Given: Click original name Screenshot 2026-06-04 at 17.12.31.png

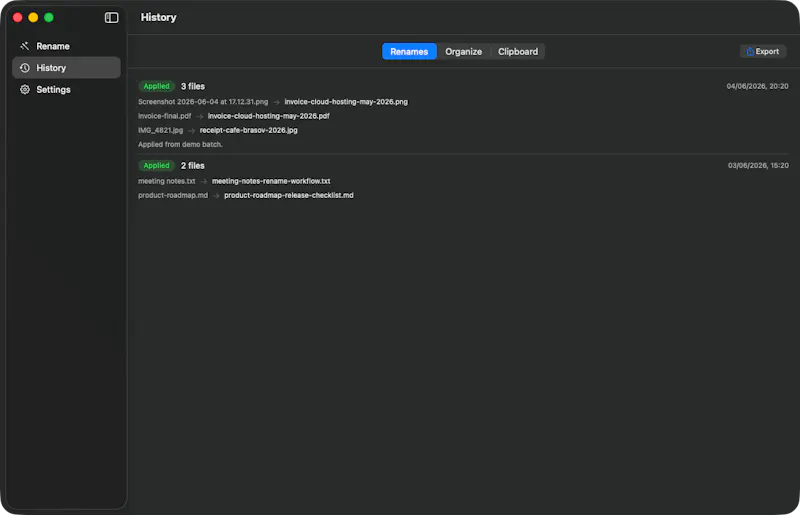Looking at the screenshot, I should [x=203, y=102].
